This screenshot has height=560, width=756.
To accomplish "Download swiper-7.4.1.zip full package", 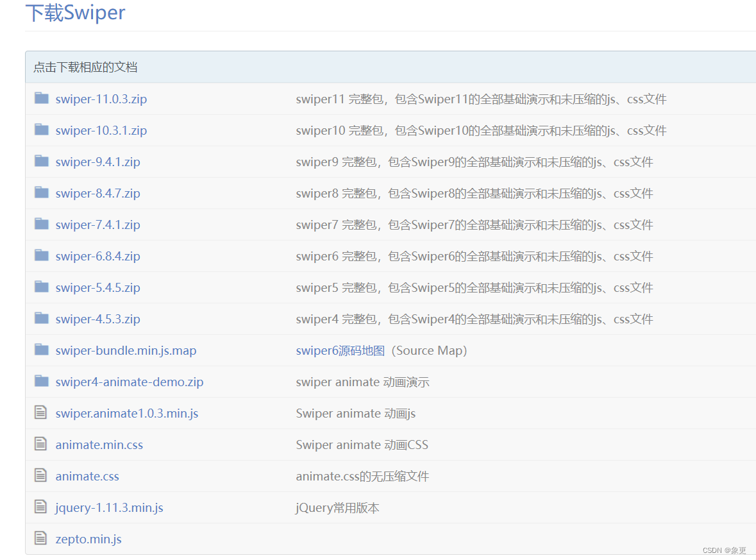I will 98,225.
